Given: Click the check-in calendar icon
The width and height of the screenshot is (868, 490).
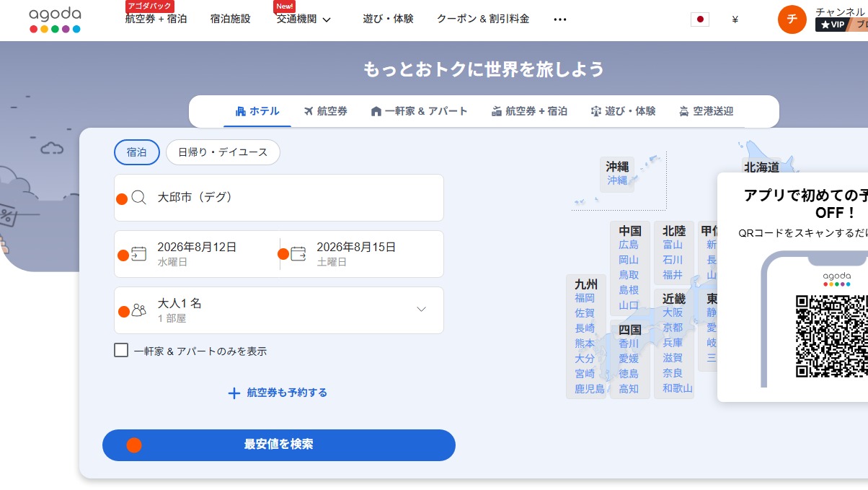Looking at the screenshot, I should (139, 254).
